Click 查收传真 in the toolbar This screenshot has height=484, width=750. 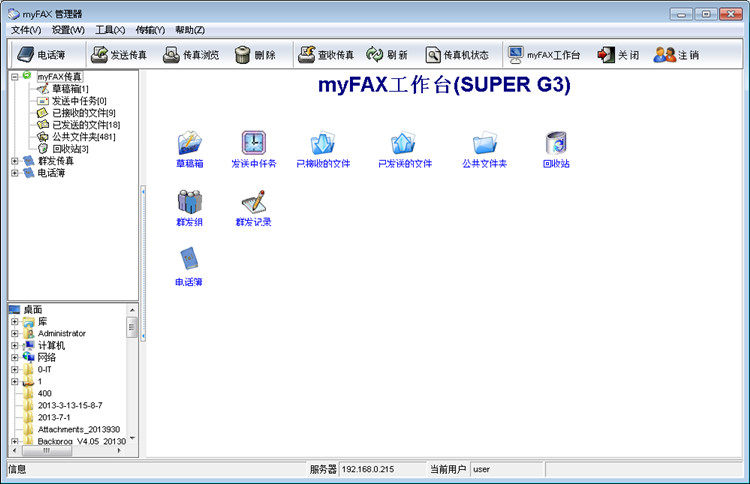(326, 55)
